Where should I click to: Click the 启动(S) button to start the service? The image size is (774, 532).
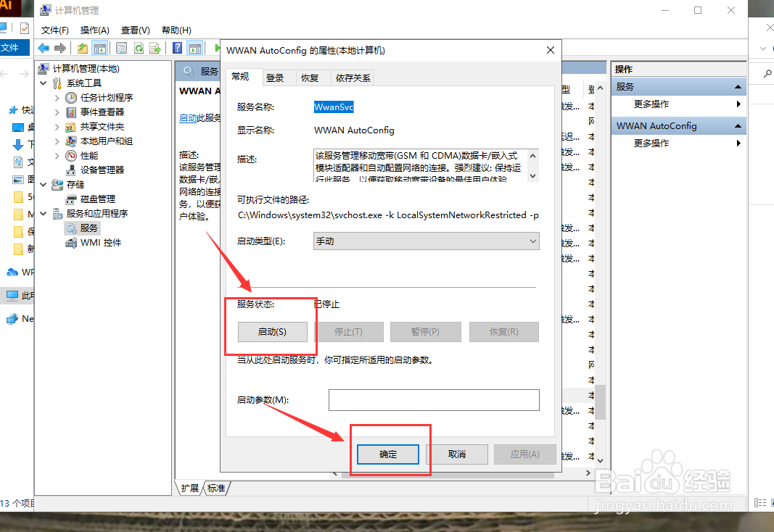coord(271,332)
